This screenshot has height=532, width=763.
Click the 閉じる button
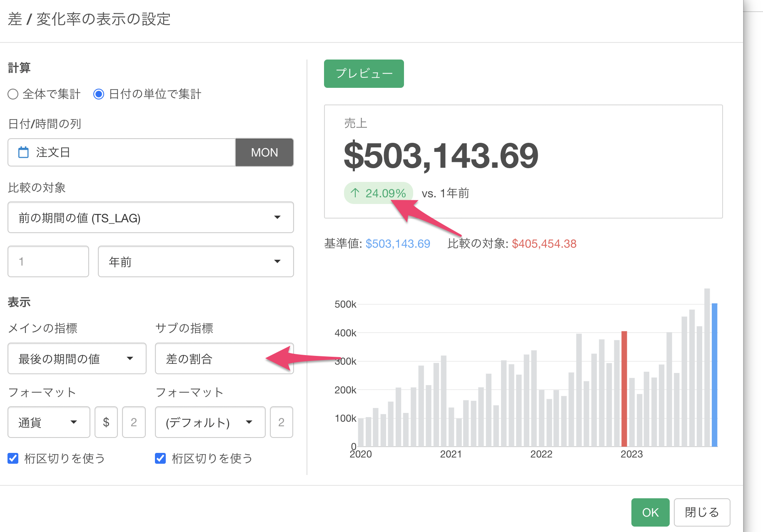pos(702,512)
